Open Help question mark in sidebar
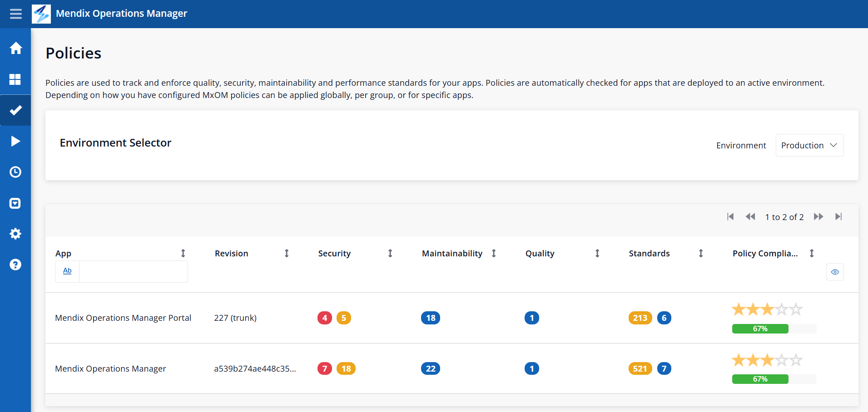 point(15,265)
